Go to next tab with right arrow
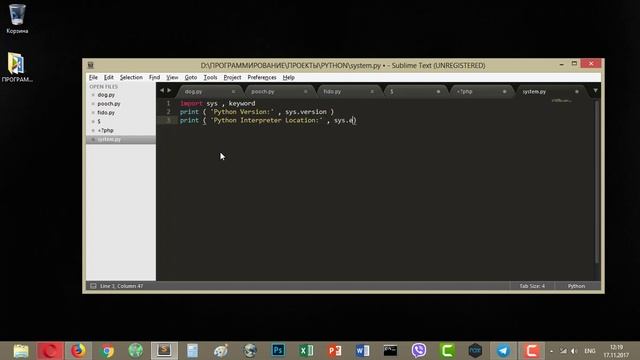640x360 pixels. point(169,90)
